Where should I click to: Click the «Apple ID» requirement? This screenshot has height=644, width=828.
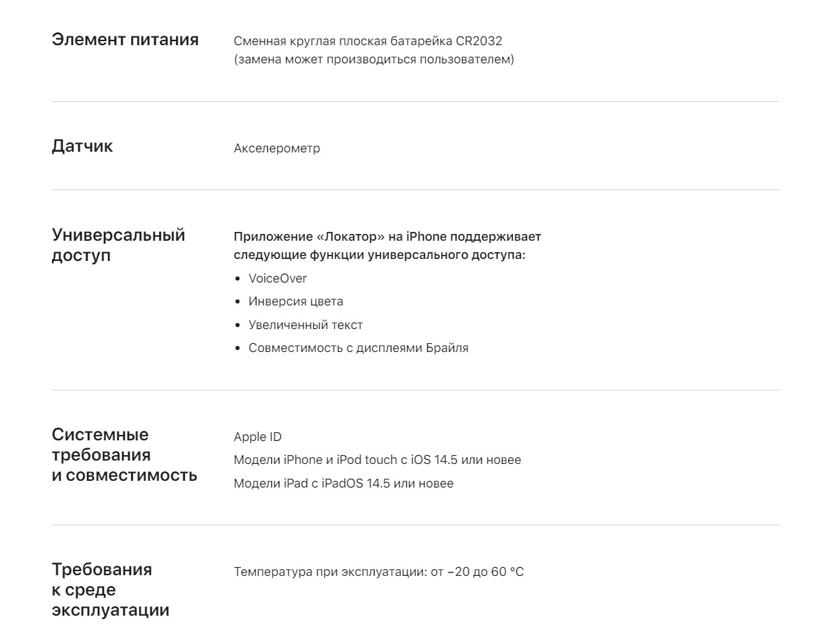pos(258,437)
